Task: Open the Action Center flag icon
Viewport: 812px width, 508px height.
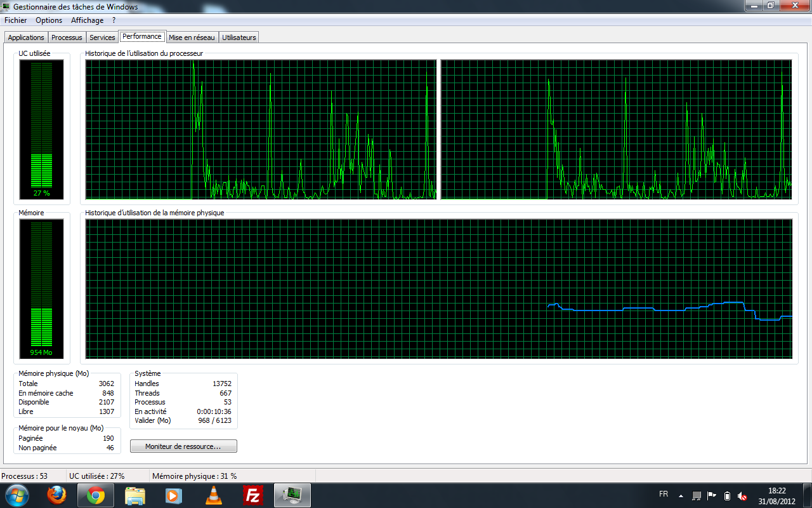Action: (712, 495)
